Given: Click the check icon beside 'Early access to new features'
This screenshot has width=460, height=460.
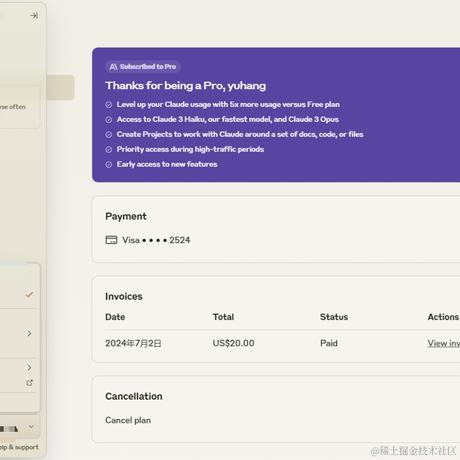Looking at the screenshot, I should coord(109,165).
